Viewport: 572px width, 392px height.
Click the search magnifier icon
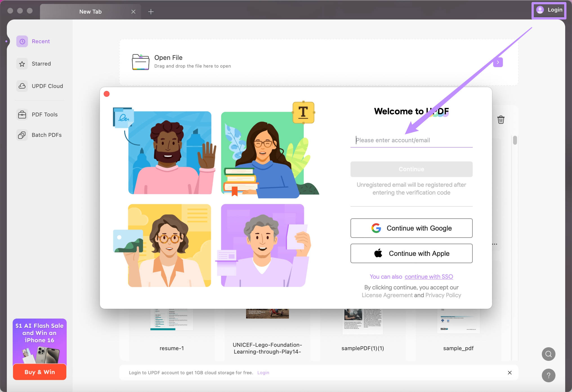[x=548, y=354]
